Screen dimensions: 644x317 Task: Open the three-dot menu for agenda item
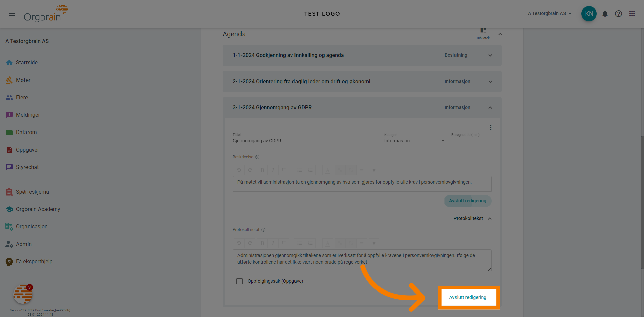(x=490, y=127)
